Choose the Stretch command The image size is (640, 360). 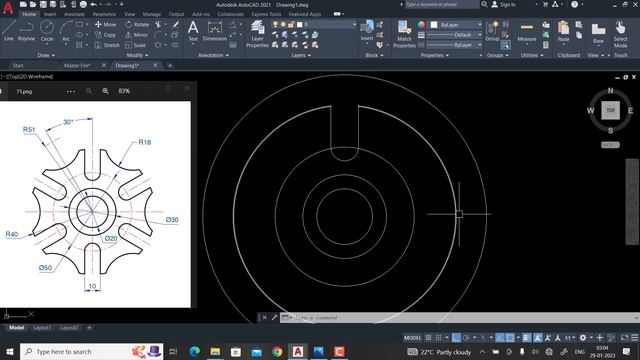coord(107,45)
